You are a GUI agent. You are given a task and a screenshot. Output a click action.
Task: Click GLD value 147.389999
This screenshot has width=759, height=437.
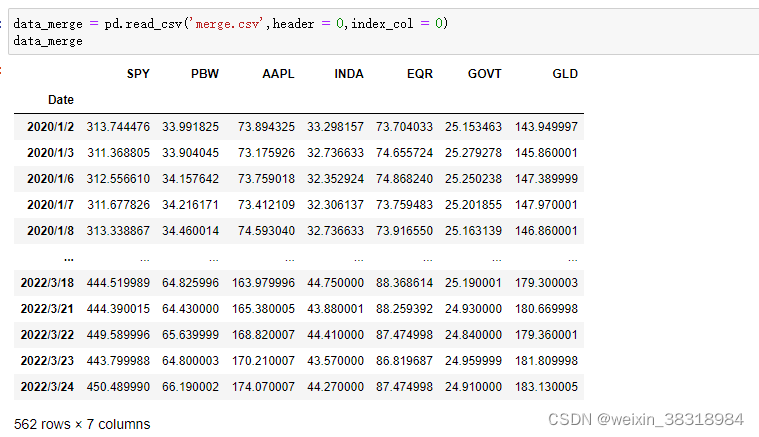[546, 179]
